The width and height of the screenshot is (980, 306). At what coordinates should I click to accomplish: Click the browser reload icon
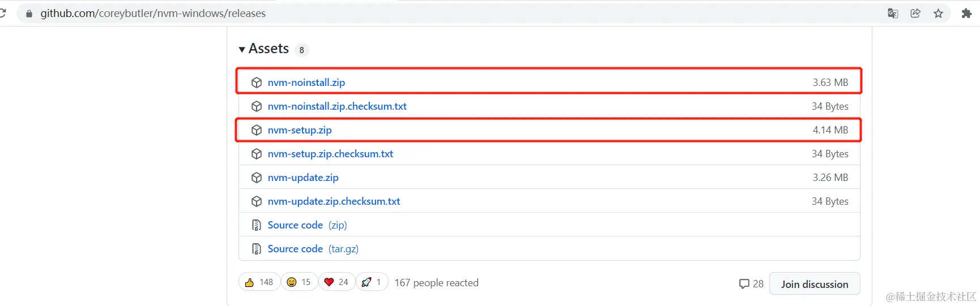coord(2,13)
